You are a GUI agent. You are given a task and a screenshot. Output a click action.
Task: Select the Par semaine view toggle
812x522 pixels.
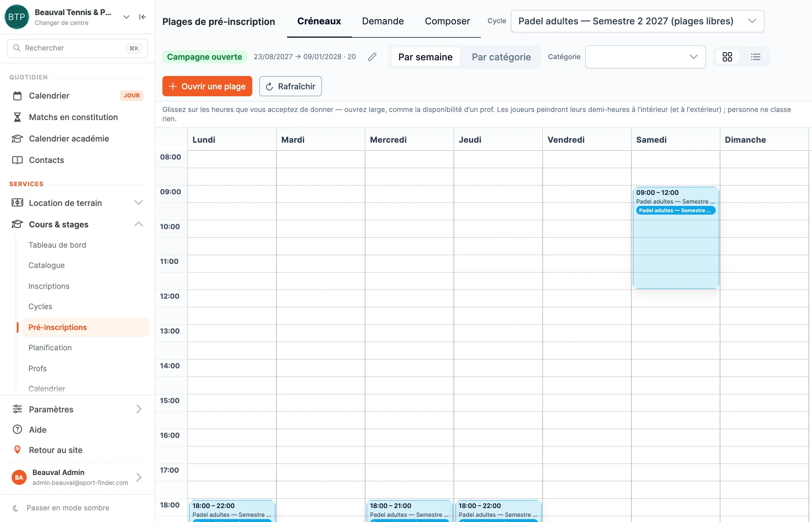(425, 57)
